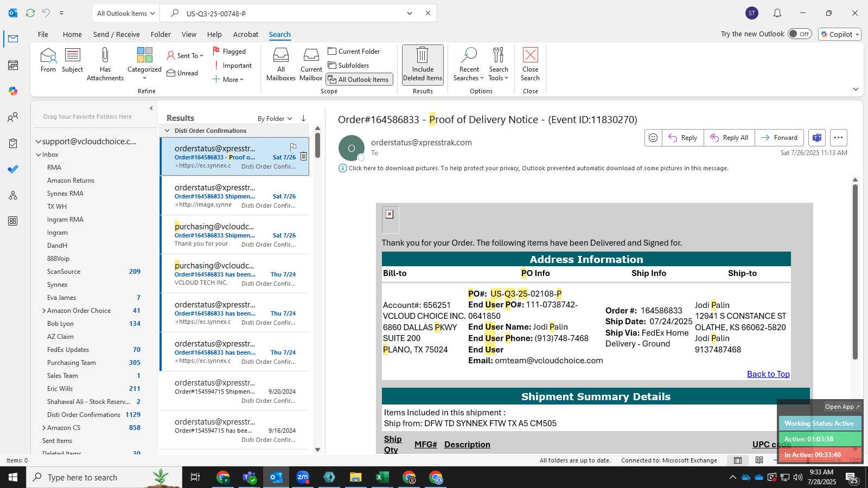Add emoji reaction to the email
The image size is (868, 488).
(653, 138)
